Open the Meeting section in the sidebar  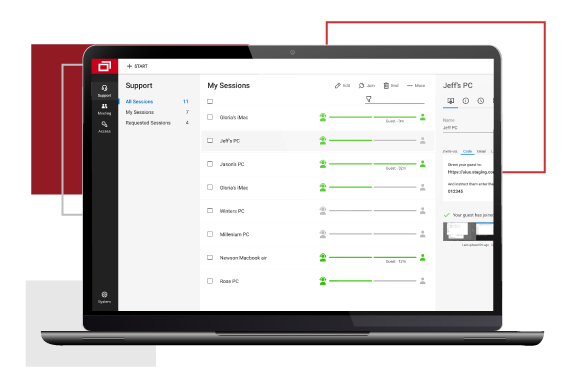click(x=104, y=109)
